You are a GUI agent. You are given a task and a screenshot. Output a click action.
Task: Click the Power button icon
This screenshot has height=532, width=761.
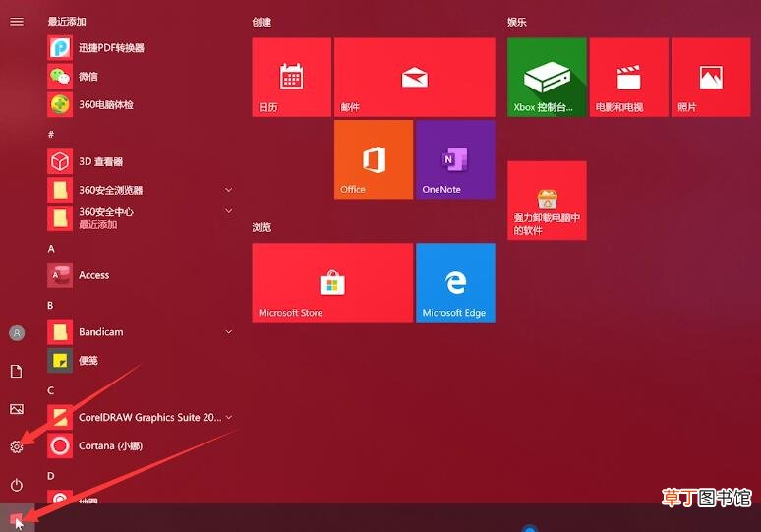click(x=17, y=485)
